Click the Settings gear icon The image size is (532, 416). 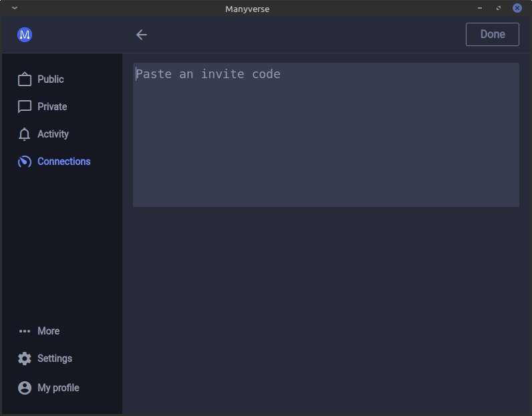click(x=25, y=359)
